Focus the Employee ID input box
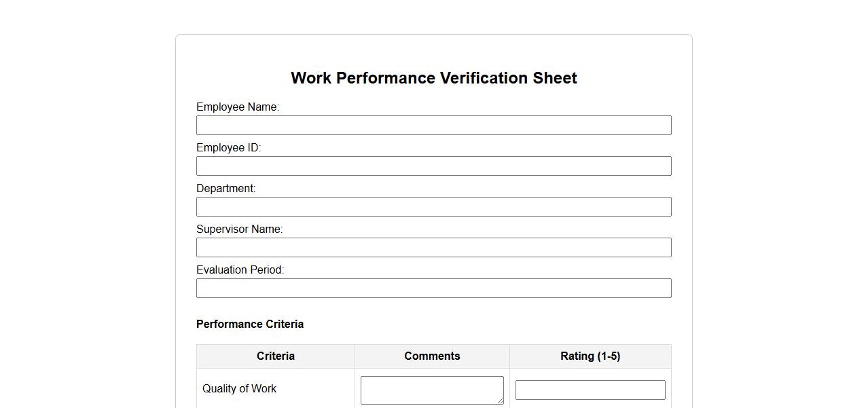Image resolution: width=868 pixels, height=408 pixels. (433, 166)
